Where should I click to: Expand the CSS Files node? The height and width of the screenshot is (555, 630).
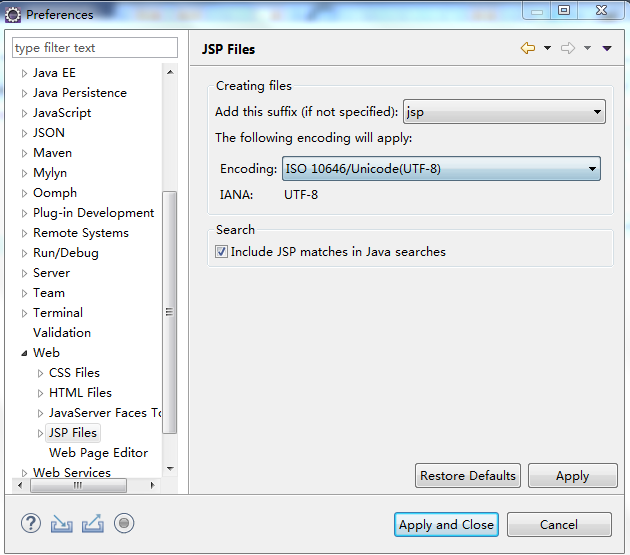pyautogui.click(x=40, y=373)
